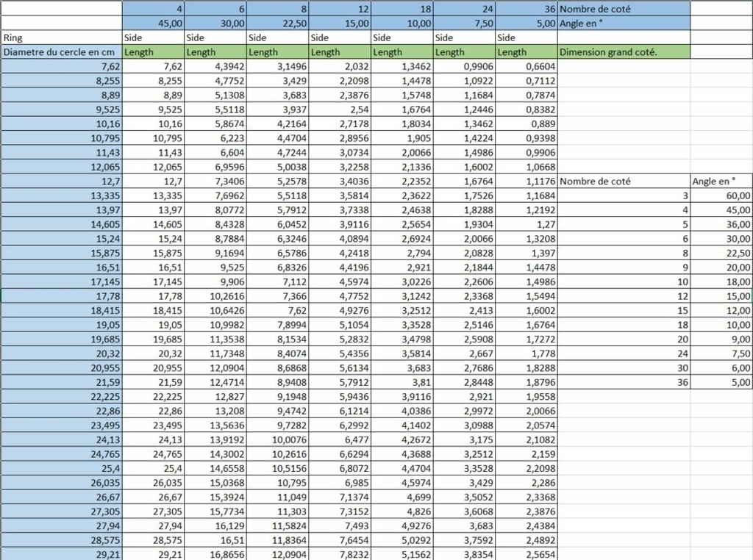
Task: Select the 18,00 angle value
Action: coord(721,281)
